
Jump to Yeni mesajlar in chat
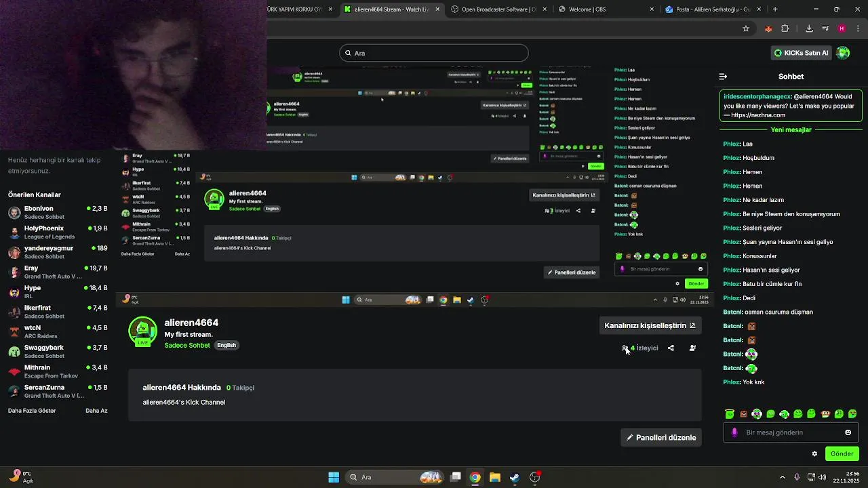point(791,129)
